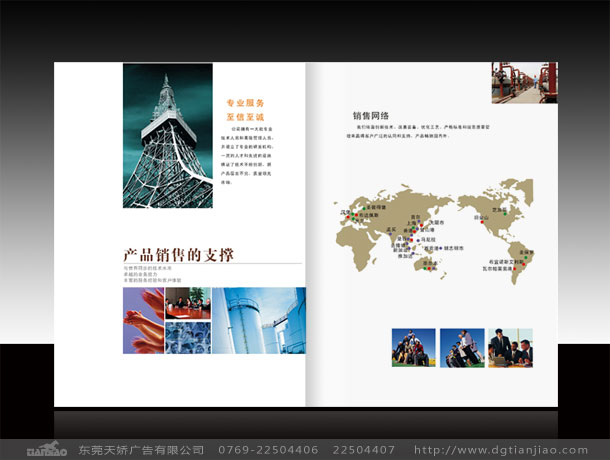Click the 产品销售的支撑 title text

(178, 255)
